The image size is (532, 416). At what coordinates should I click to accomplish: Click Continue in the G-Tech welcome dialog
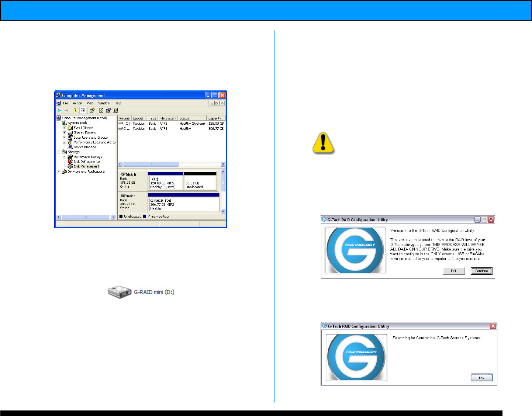(481, 271)
